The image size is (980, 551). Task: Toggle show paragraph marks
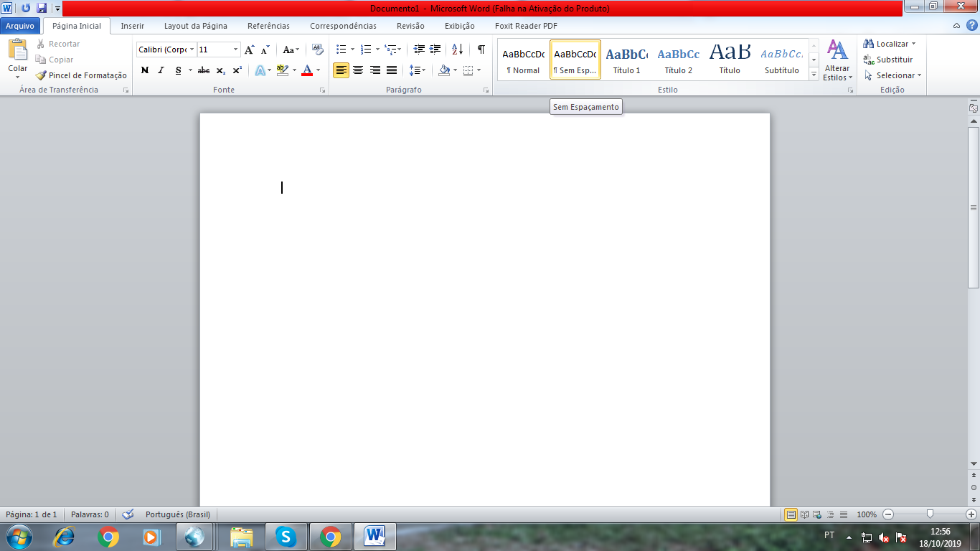tap(481, 50)
